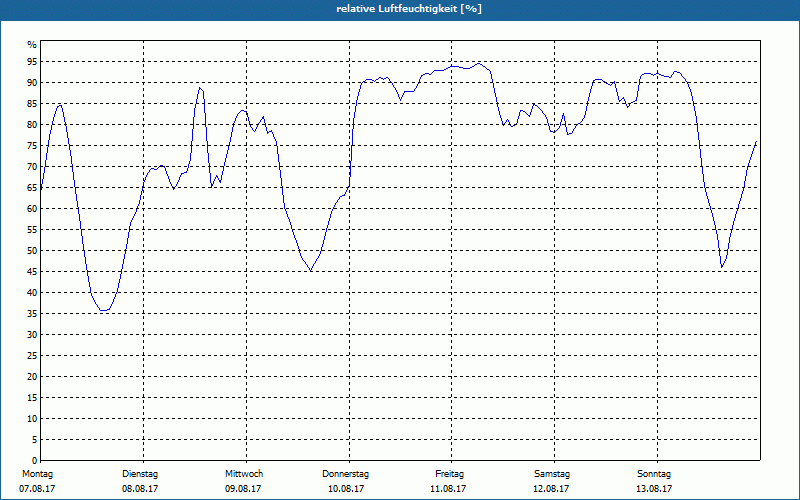This screenshot has height=500, width=800.
Task: Click the Tuesday humidity spike near 89%
Action: [200, 88]
